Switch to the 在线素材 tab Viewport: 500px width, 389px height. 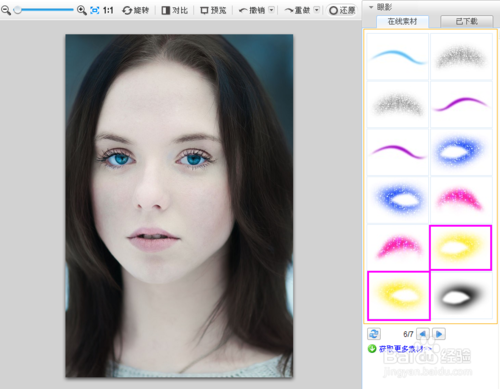coord(402,21)
